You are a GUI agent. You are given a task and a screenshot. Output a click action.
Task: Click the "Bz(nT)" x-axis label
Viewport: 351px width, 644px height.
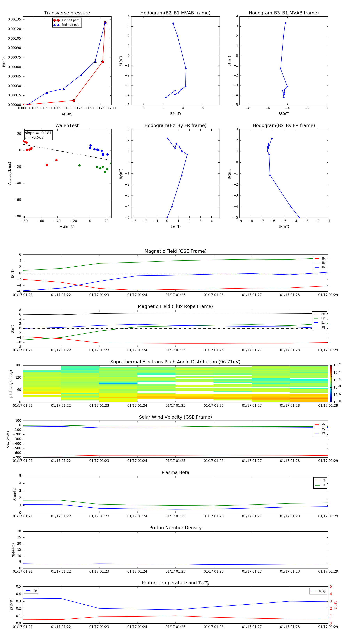click(x=175, y=227)
